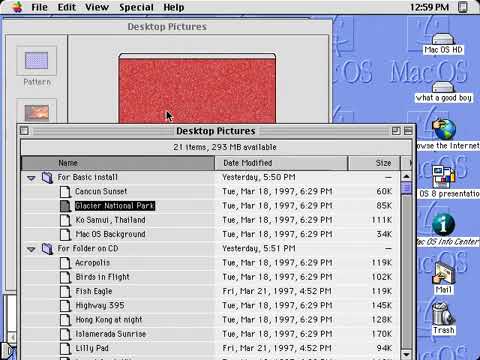
Task: Click the 'Mac OS Background' file name
Action: point(110,234)
